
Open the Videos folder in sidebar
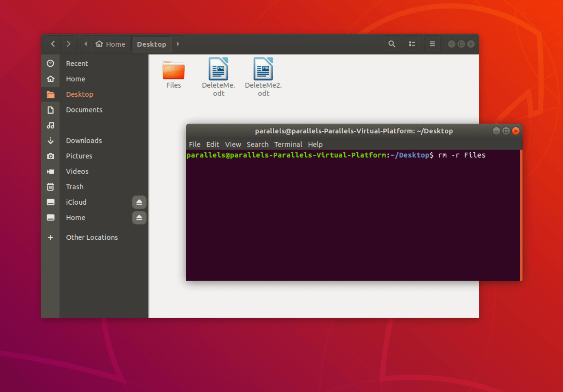pos(77,171)
